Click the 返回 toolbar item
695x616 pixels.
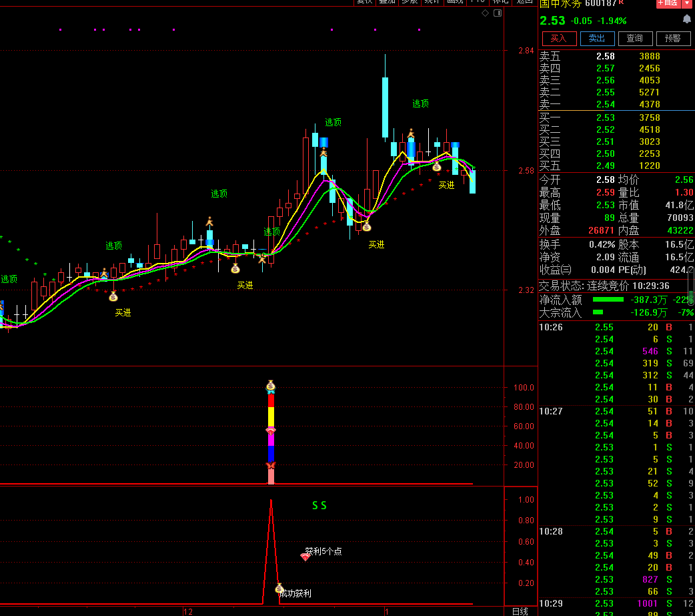pos(524,2)
